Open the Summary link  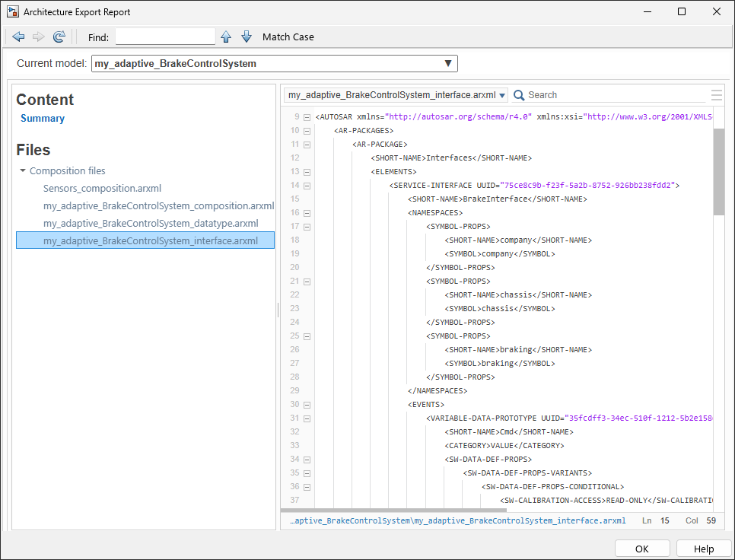43,118
